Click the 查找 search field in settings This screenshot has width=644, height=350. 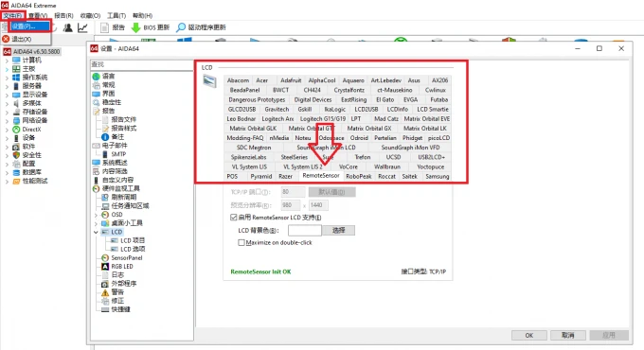142,64
